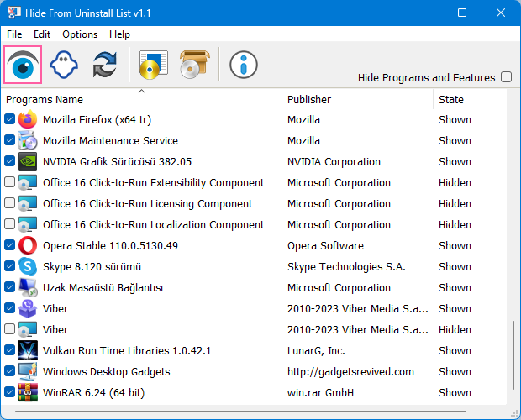
Task: Click the Opera Stable program icon
Action: pos(28,245)
